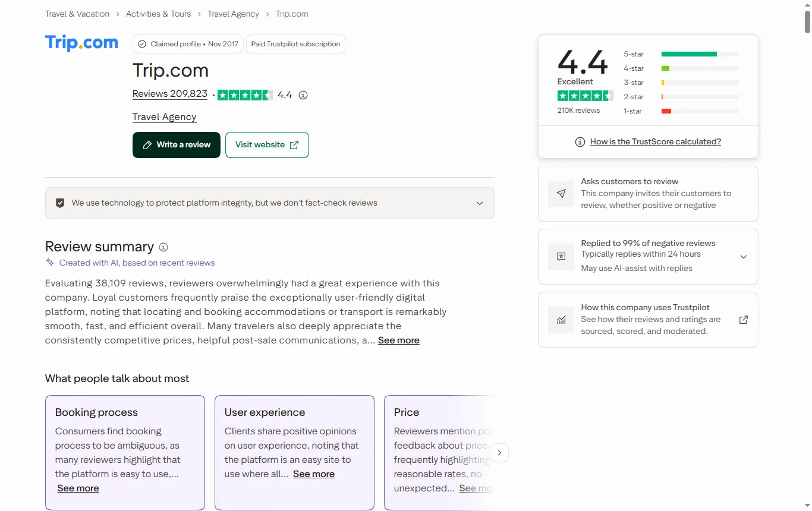Viewport: 812px width, 511px height.
Task: Open the Visit website button
Action: point(267,145)
